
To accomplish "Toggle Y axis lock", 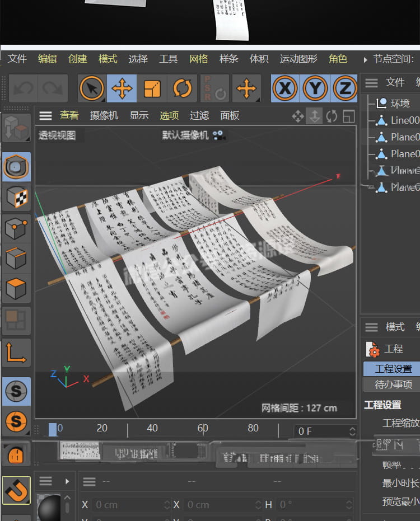I will [315, 88].
